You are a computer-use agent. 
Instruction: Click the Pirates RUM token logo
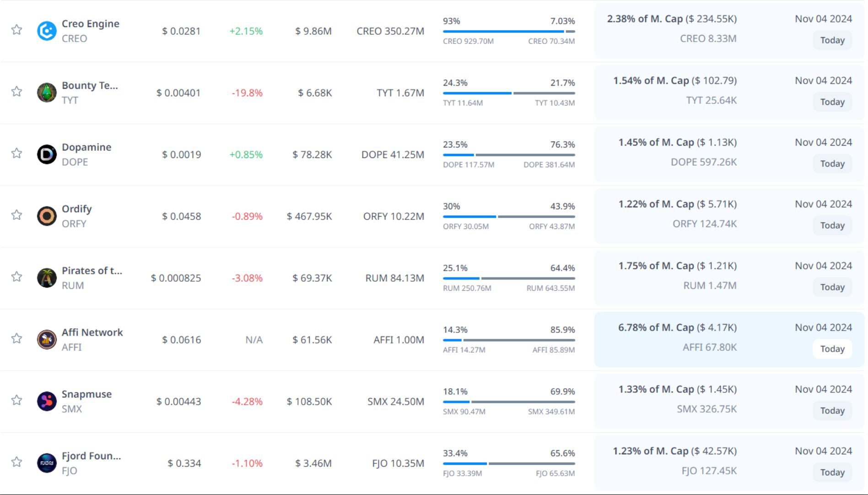click(x=47, y=278)
